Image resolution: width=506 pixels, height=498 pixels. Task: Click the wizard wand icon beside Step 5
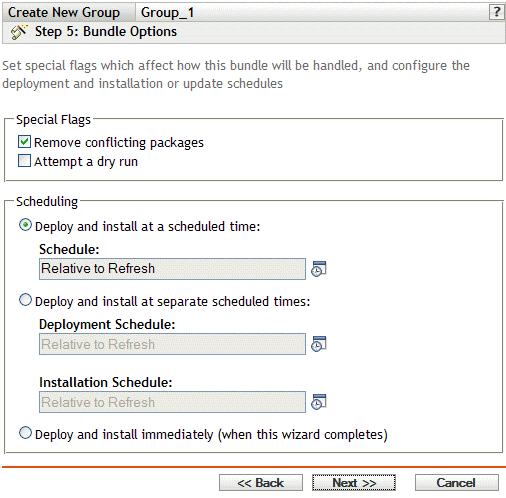pos(18,32)
